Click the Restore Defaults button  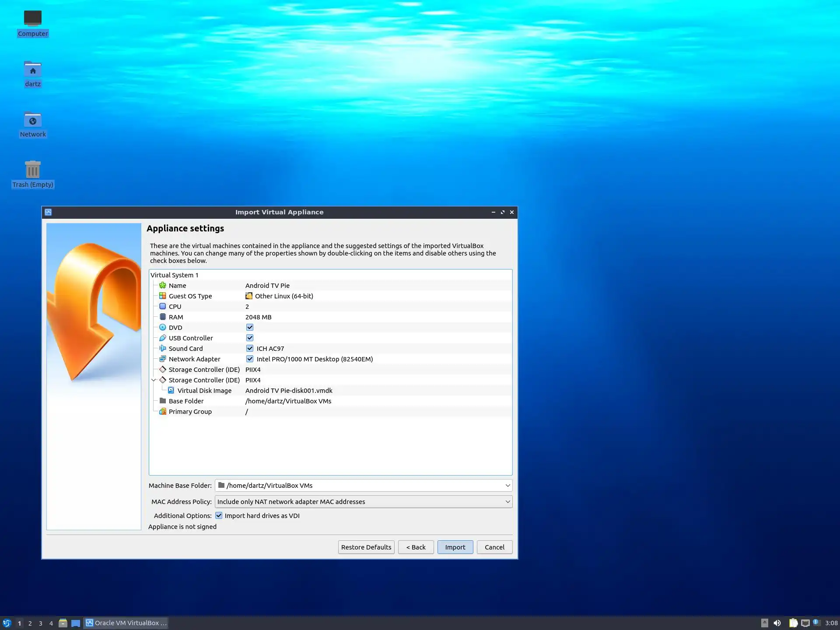366,547
